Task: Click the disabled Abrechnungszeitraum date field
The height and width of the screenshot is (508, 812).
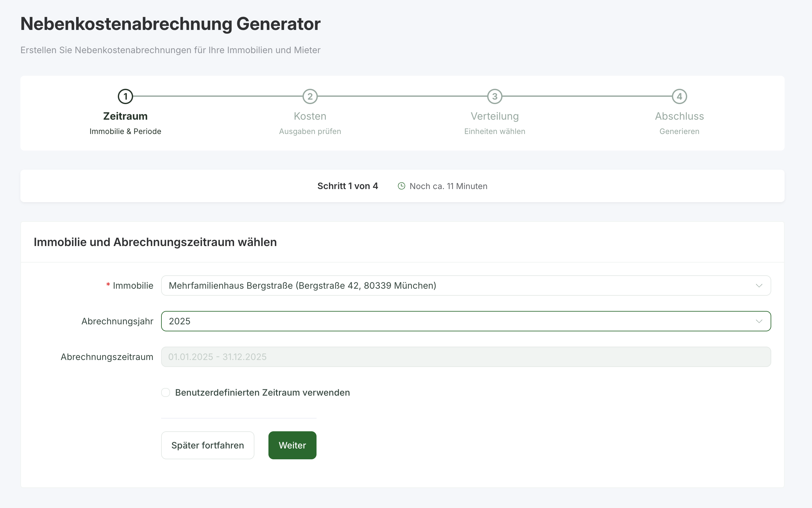Action: click(x=466, y=357)
